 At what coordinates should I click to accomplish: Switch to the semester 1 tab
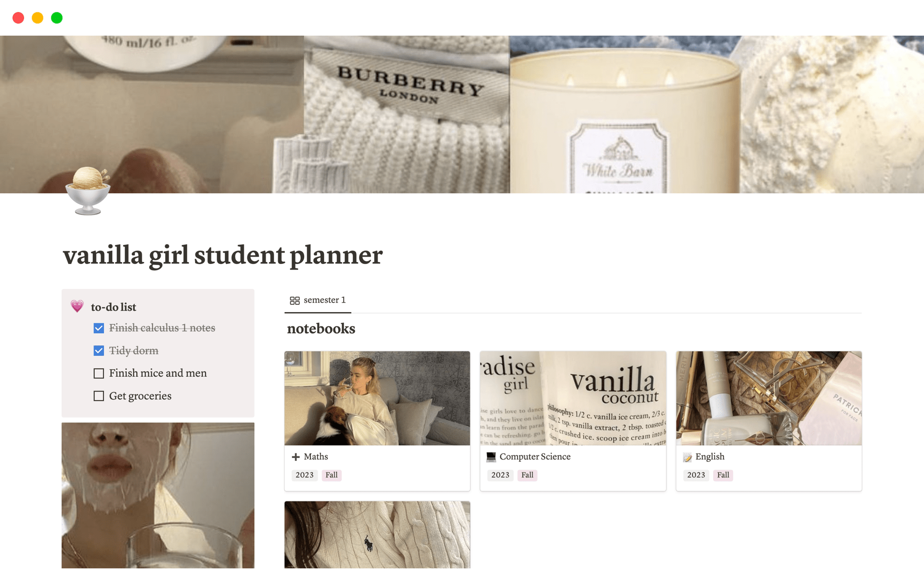(x=318, y=301)
